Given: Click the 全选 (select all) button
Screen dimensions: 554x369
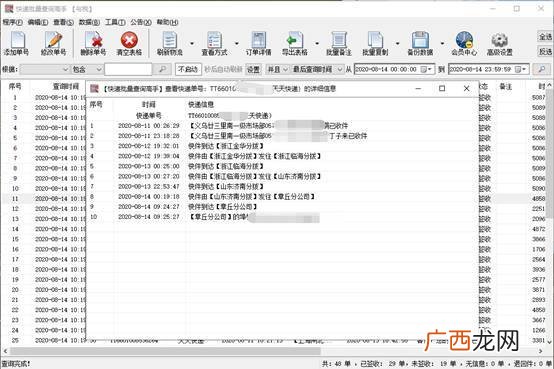Looking at the screenshot, I should pyautogui.click(x=546, y=36).
